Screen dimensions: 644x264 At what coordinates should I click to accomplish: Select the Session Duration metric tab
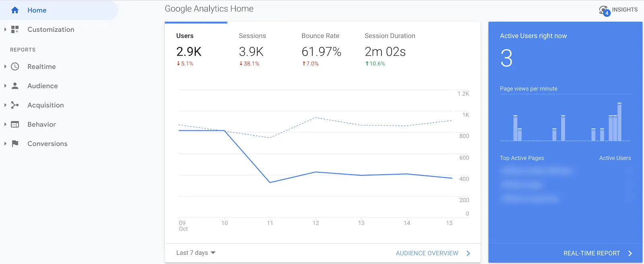coord(390,49)
